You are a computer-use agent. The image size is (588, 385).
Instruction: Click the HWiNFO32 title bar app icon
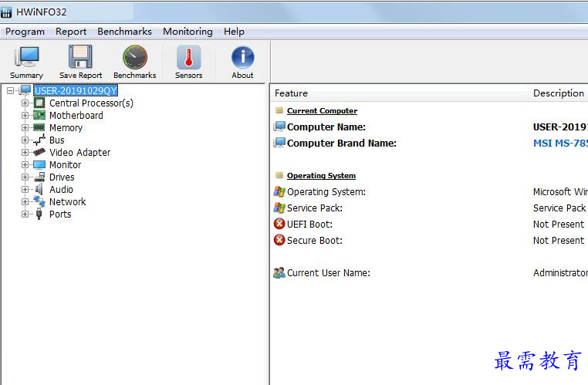(6, 12)
